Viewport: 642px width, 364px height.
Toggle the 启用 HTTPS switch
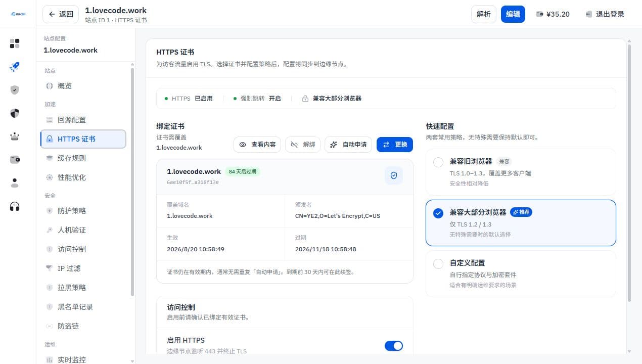(x=394, y=346)
